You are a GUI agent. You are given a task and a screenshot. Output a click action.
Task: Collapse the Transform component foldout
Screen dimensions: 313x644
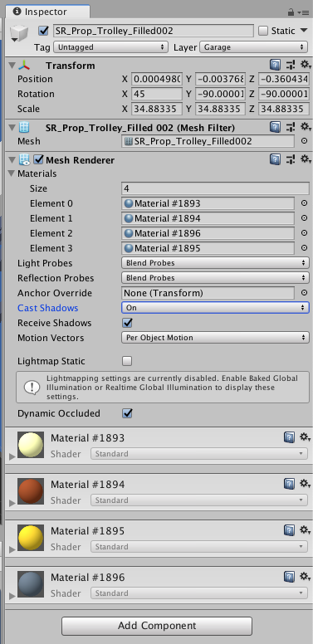[12, 66]
